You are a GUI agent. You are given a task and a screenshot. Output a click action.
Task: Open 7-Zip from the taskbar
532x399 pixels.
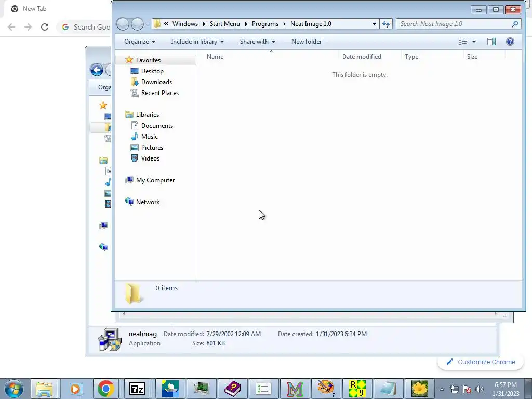[137, 389]
